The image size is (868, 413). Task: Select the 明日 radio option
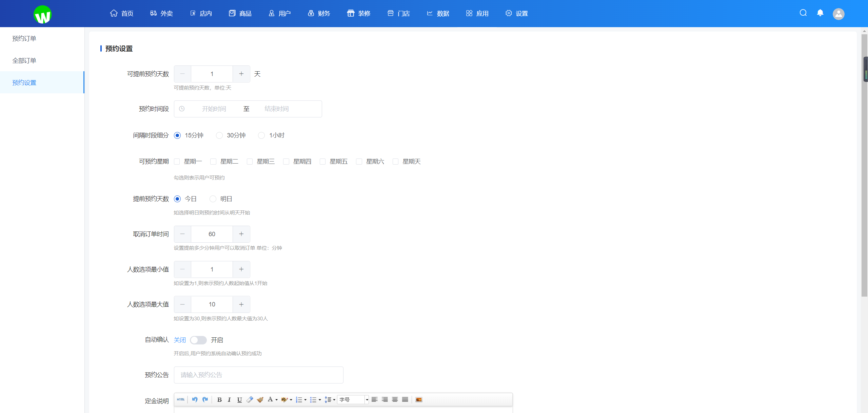tap(213, 199)
